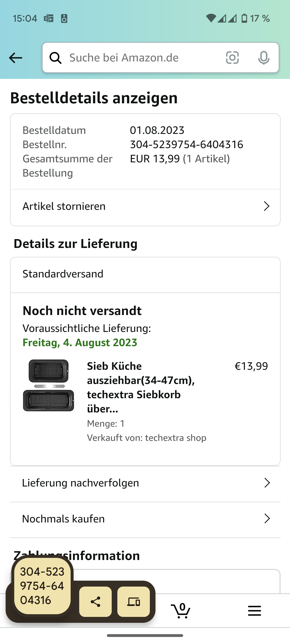Tap the back arrow icon
Viewport: 290px width, 644px height.
click(x=16, y=58)
